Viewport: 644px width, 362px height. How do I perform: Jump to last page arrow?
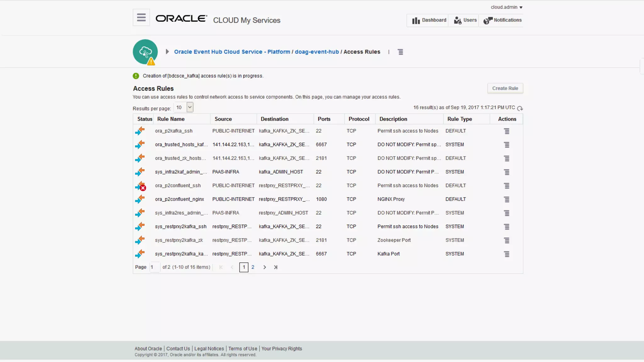click(x=275, y=267)
